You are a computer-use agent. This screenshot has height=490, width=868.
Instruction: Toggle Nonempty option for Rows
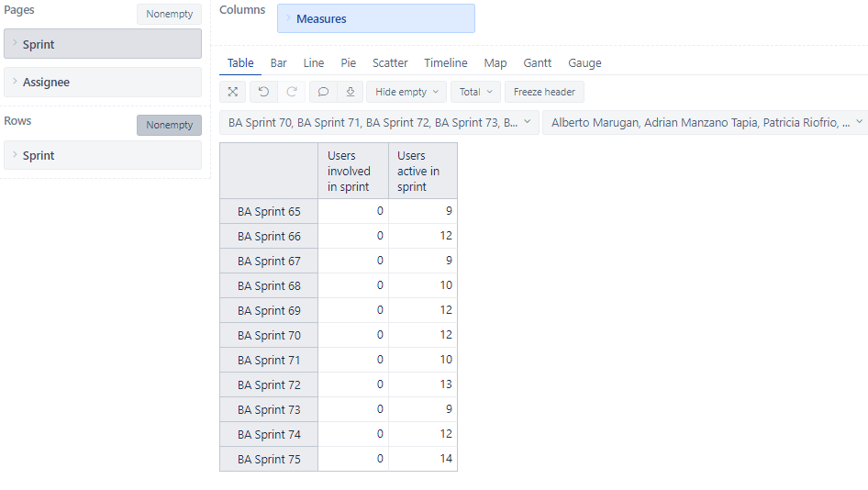(x=170, y=125)
